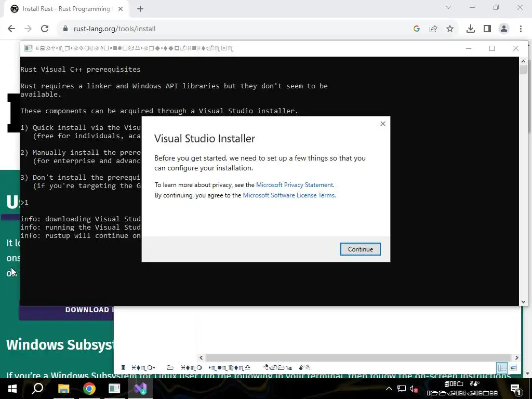Click console scrollbar up arrow
The image size is (532, 399).
click(x=523, y=61)
